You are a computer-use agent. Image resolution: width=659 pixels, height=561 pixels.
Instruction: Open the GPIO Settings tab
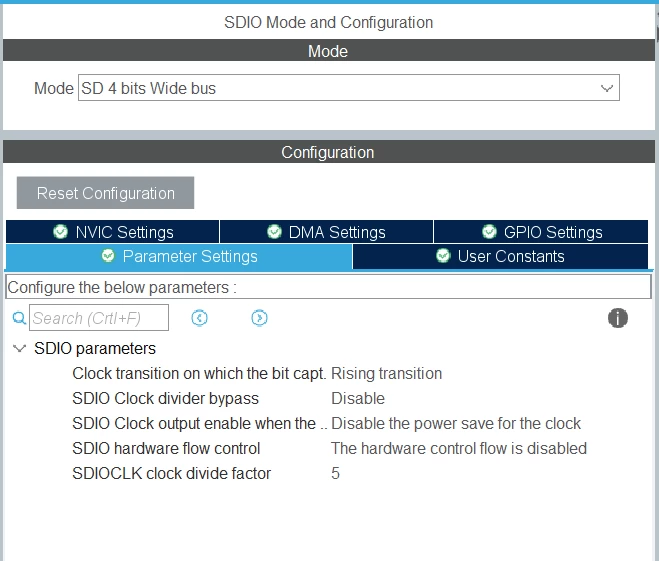tap(541, 232)
